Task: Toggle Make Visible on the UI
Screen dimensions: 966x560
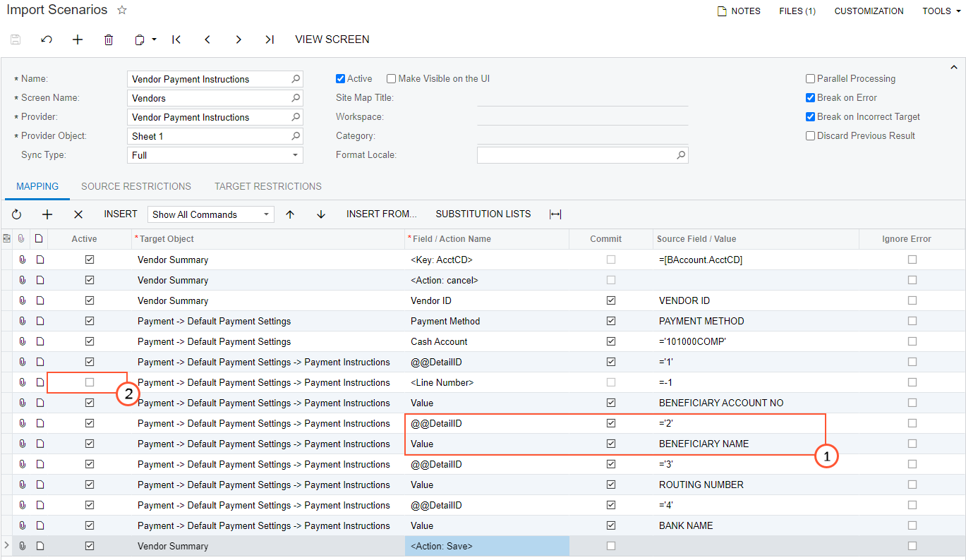Action: [x=392, y=79]
